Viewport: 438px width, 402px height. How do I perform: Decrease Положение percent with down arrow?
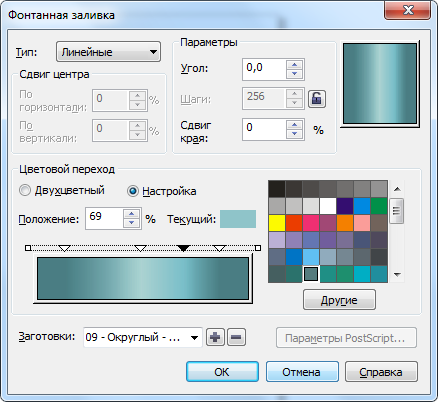131,223
